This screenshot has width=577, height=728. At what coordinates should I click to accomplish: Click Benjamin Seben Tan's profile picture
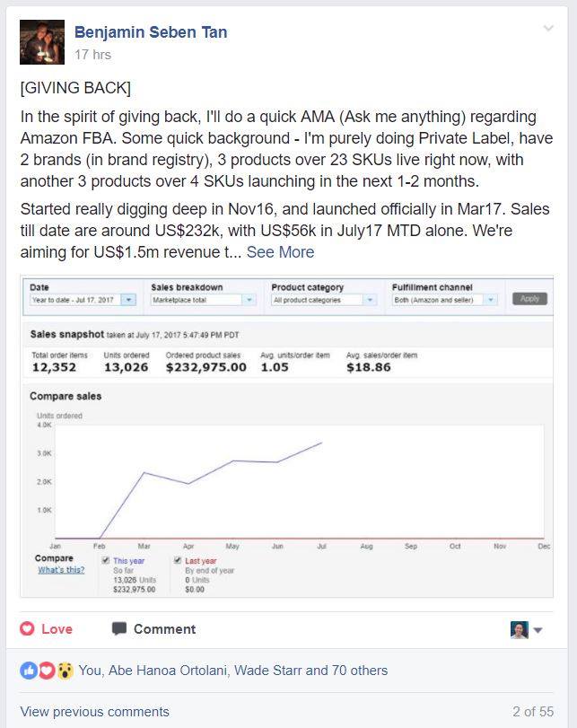[x=42, y=42]
